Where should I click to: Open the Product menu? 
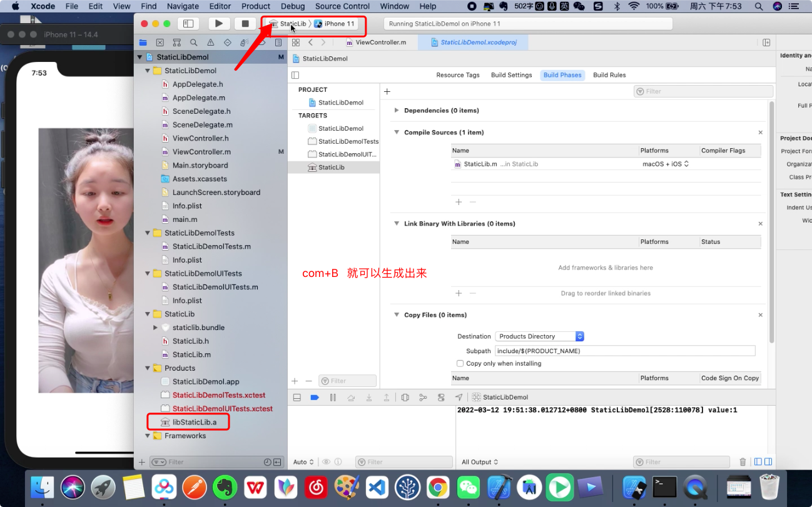tap(256, 6)
